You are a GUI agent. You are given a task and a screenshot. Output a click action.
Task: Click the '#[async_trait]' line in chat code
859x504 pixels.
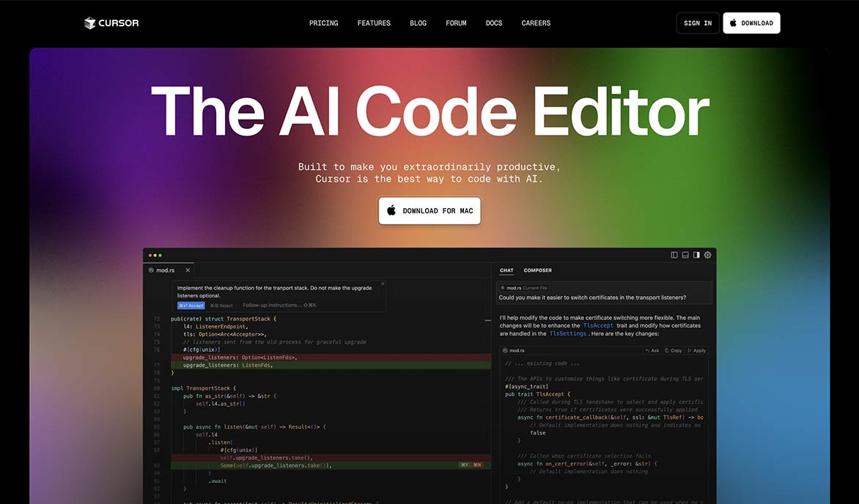(x=526, y=386)
